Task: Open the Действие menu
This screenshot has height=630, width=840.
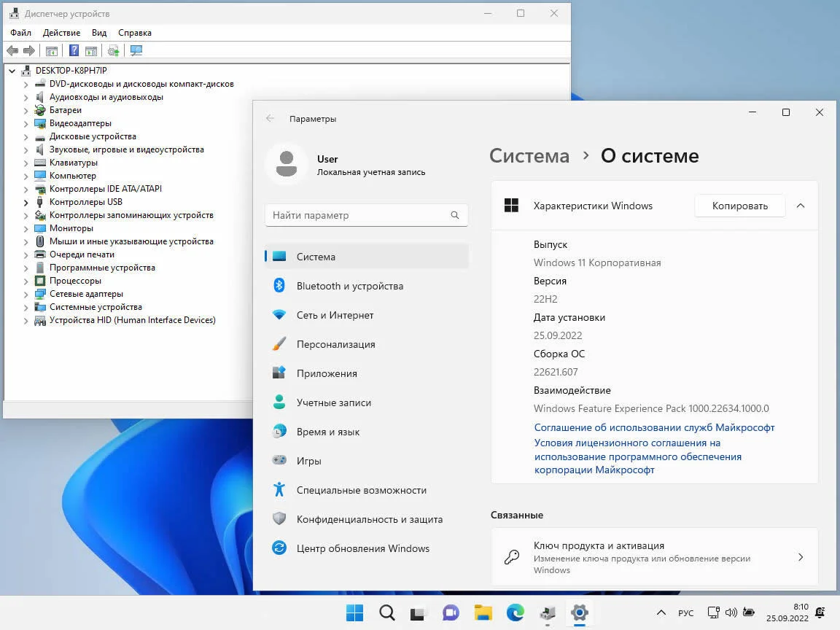Action: point(61,33)
